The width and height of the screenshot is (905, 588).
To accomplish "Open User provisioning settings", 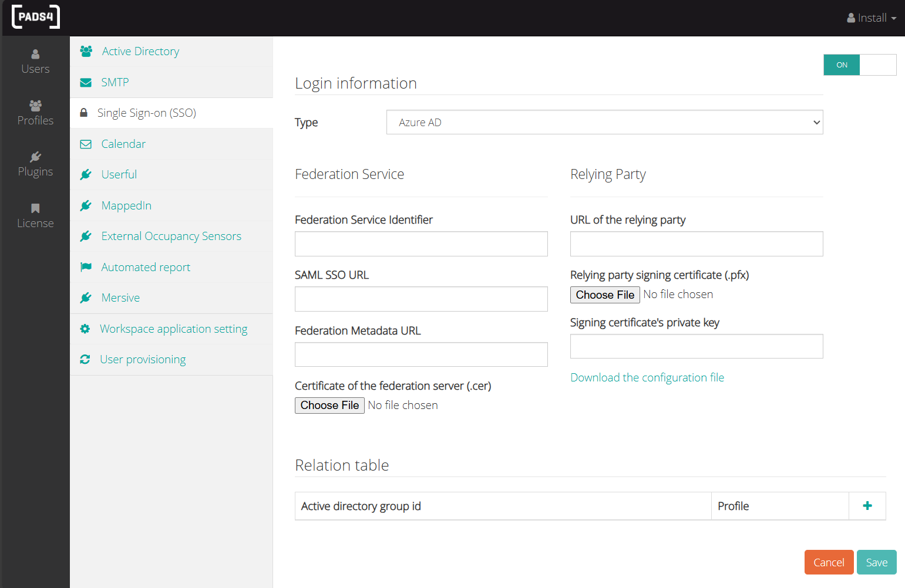I will pyautogui.click(x=171, y=359).
